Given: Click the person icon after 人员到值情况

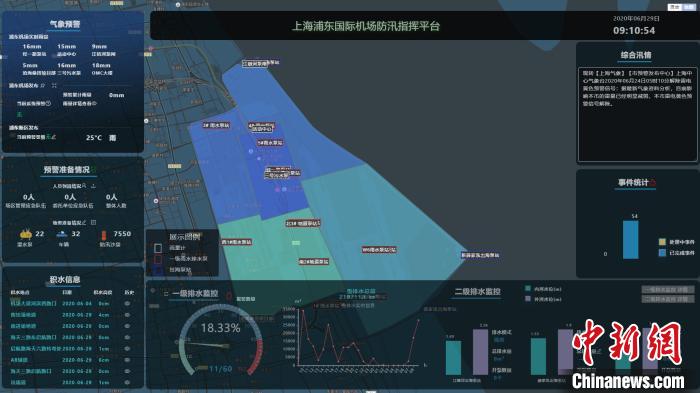Looking at the screenshot, I should click(84, 185).
